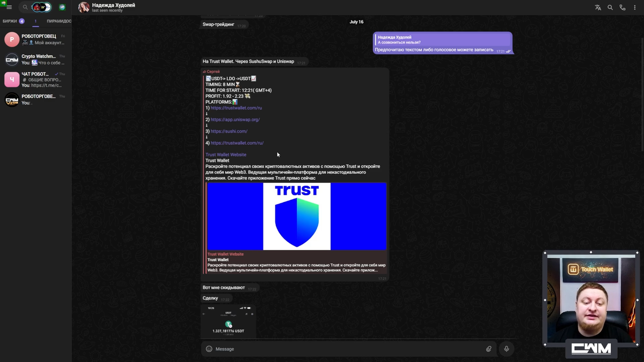The height and width of the screenshot is (362, 644).
Task: Open РОБОТОРГОВЕЦ chat dated Fri
Action: tap(35, 39)
